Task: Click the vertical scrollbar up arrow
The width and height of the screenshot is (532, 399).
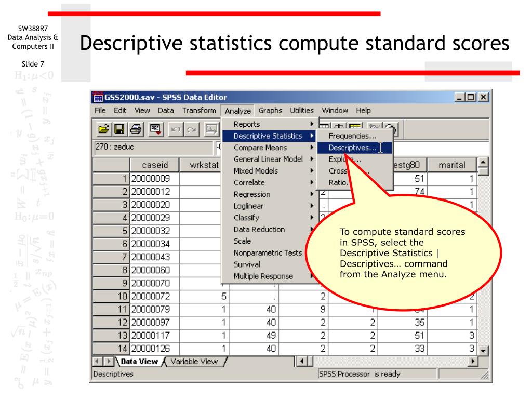Action: [x=483, y=162]
